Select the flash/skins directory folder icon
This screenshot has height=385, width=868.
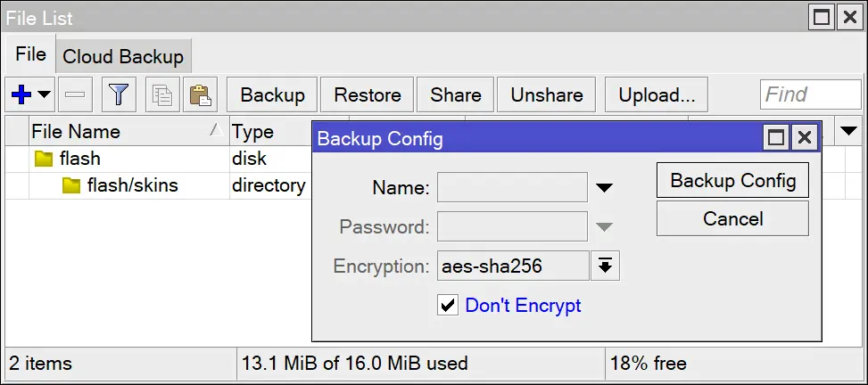coord(71,185)
